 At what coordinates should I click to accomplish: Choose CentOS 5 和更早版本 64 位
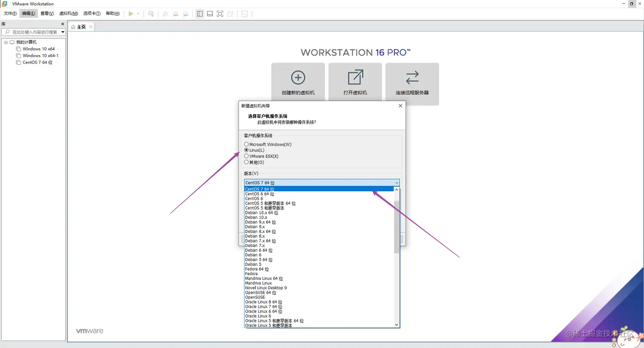pyautogui.click(x=319, y=203)
